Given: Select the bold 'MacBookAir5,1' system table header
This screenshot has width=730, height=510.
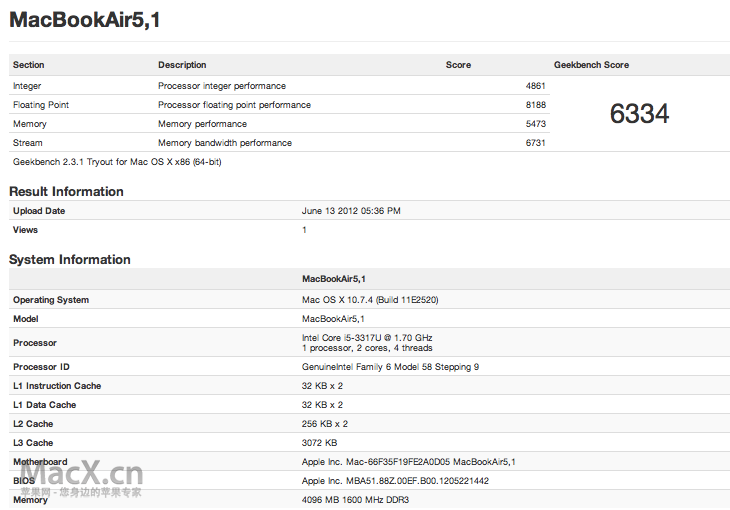Looking at the screenshot, I should 334,279.
